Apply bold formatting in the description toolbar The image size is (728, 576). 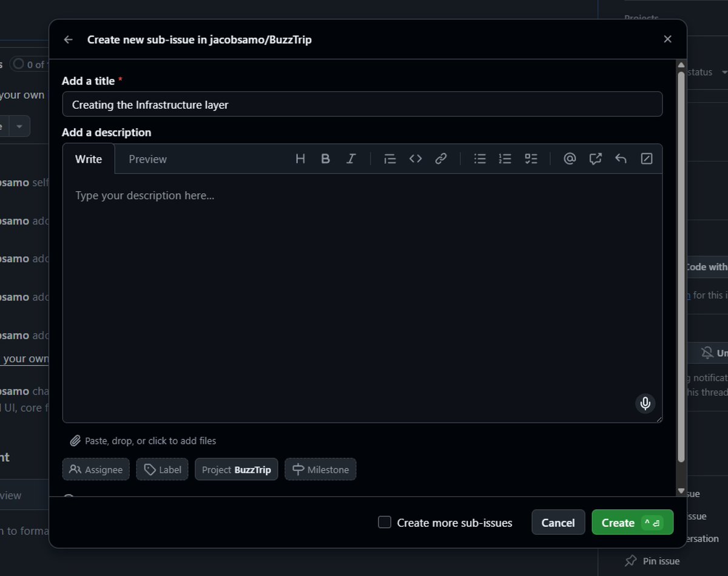[326, 158]
